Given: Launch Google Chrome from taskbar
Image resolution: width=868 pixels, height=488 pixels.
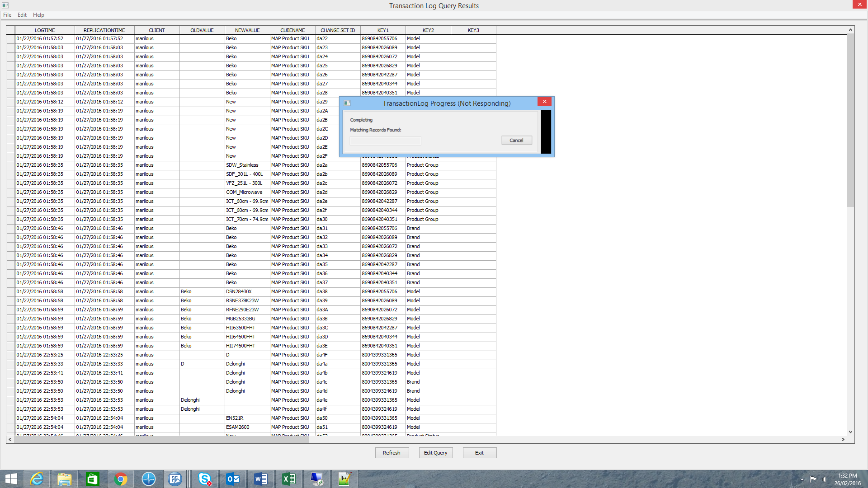Looking at the screenshot, I should (121, 479).
